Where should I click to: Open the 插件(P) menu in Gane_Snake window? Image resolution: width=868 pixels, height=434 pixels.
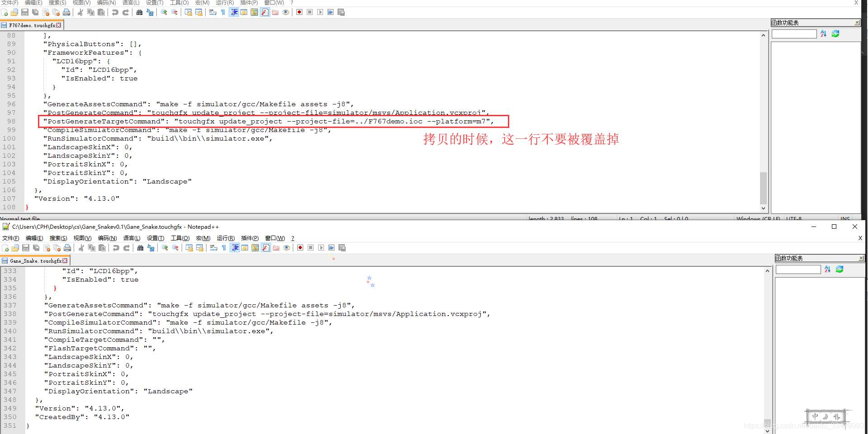[250, 238]
